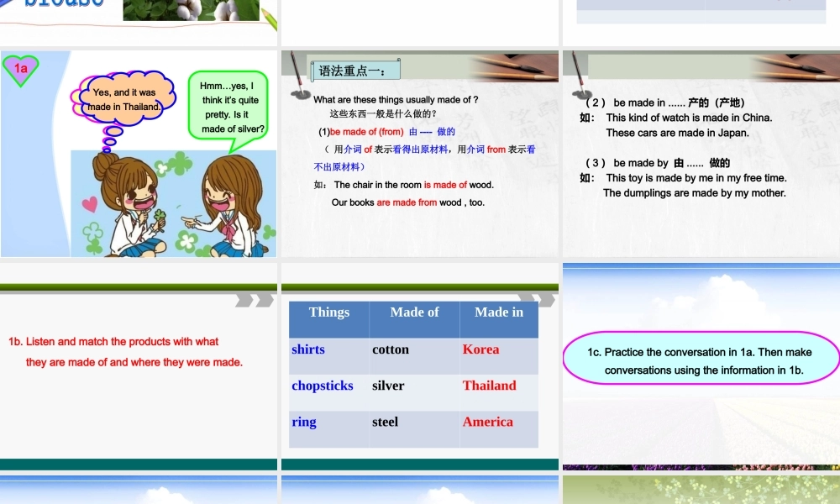Image resolution: width=840 pixels, height=504 pixels.
Task: Click the "1c. Practice the conversation in 1a" oval text
Action: (x=700, y=361)
